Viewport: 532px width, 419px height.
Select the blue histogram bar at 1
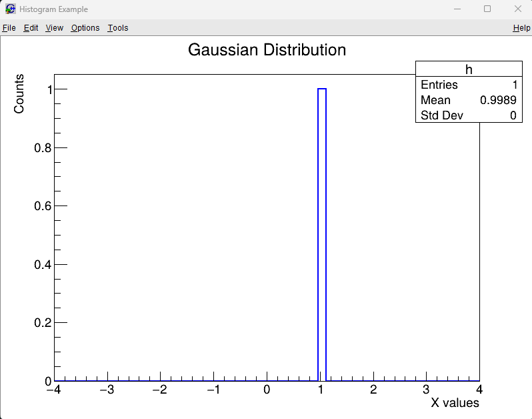[x=322, y=234]
